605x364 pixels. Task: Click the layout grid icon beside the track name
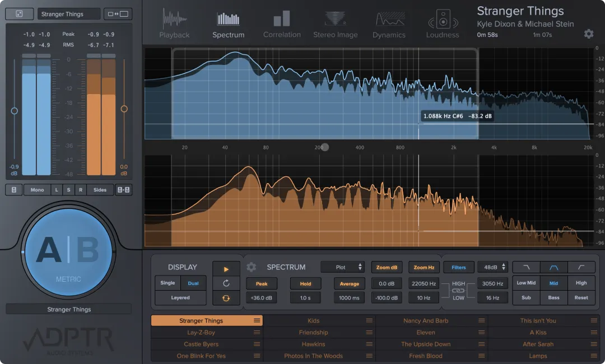[19, 14]
